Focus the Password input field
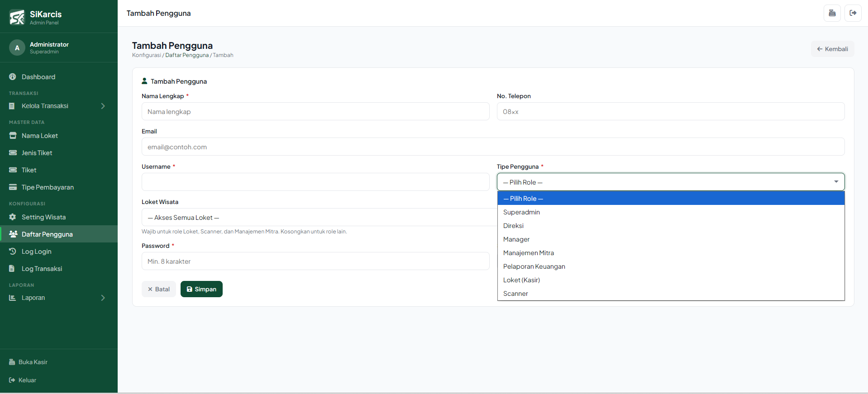Screen dimensions: 868x394 315,261
